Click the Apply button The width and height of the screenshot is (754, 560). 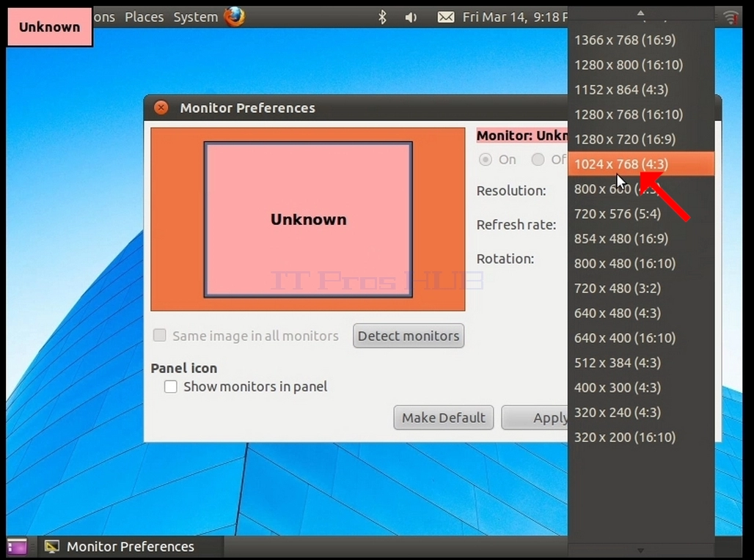click(535, 418)
